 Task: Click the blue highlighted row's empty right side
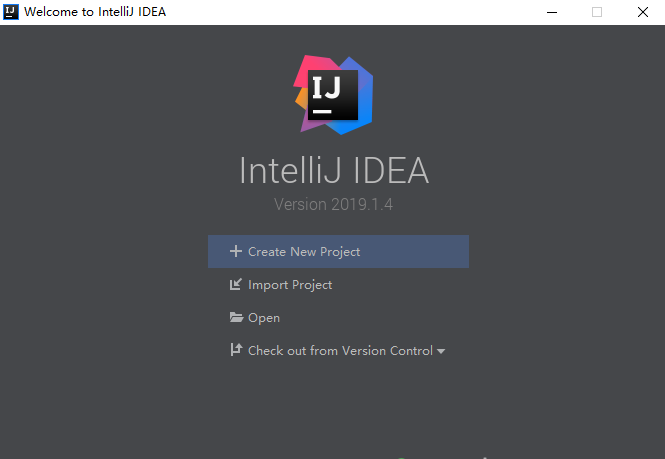(x=416, y=252)
